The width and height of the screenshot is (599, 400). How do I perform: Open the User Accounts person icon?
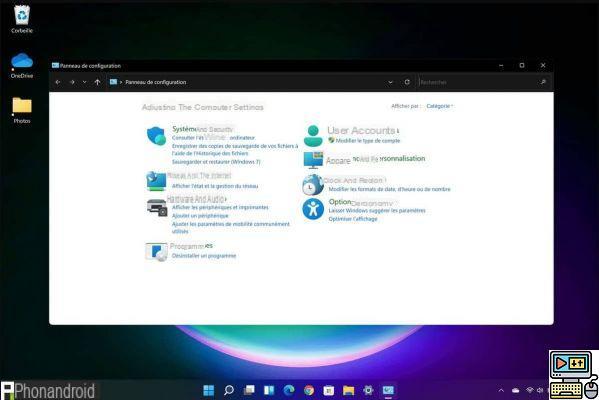click(x=313, y=136)
